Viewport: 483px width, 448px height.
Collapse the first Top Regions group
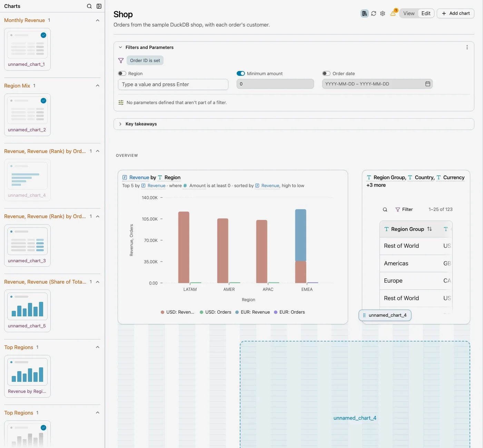98,347
